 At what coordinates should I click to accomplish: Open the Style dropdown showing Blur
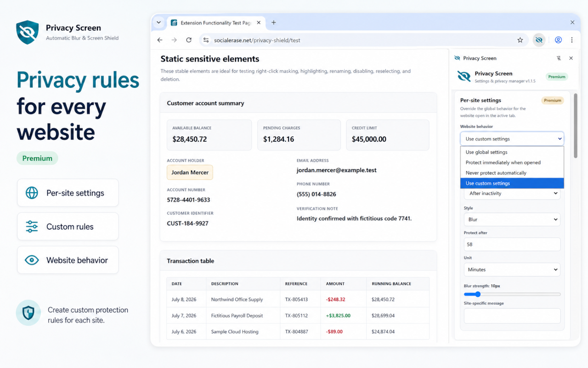512,219
